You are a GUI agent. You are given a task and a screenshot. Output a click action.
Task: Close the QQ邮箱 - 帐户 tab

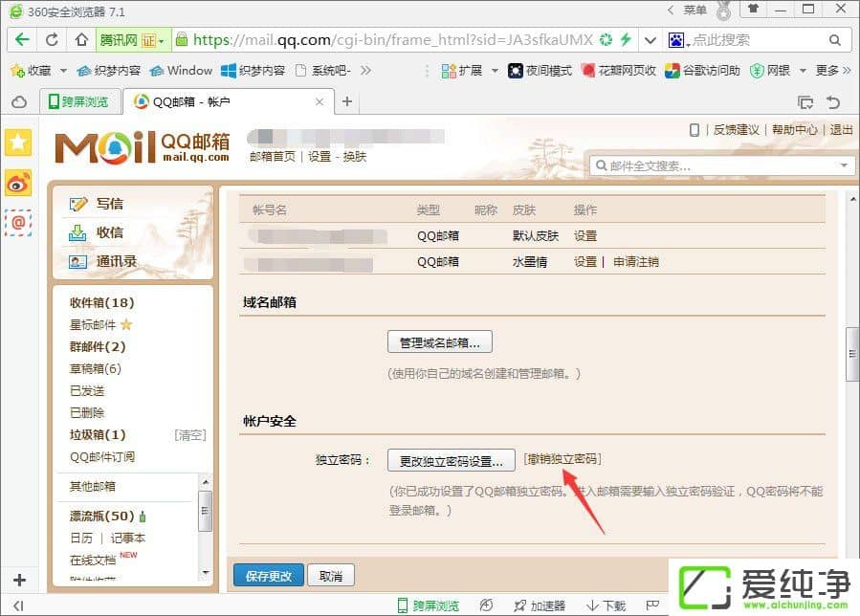point(320,101)
